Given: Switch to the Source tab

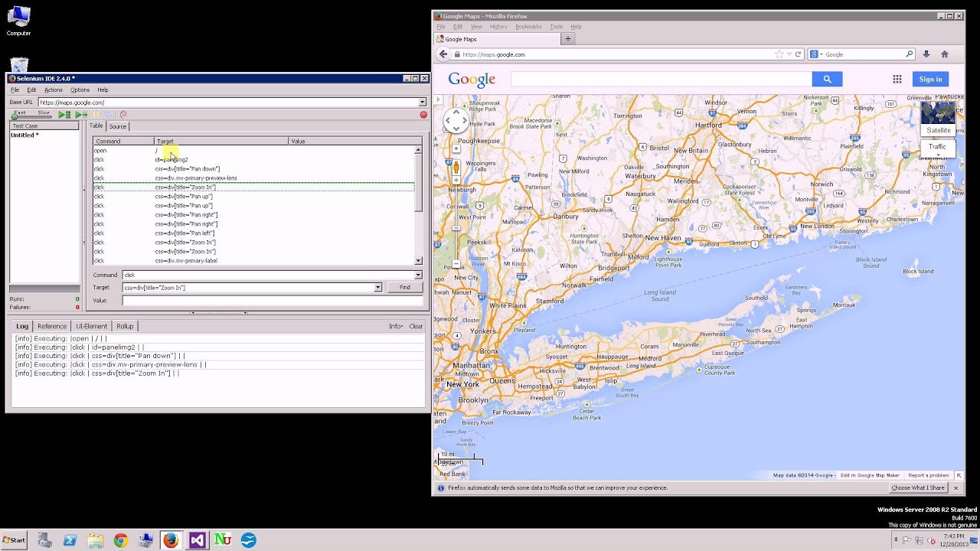Looking at the screenshot, I should tap(118, 126).
